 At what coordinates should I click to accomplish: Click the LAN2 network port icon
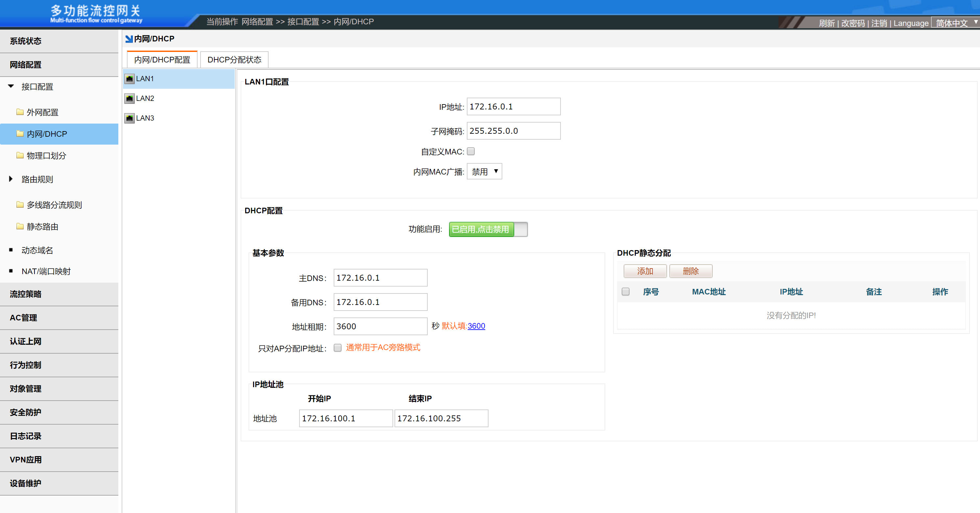point(129,99)
